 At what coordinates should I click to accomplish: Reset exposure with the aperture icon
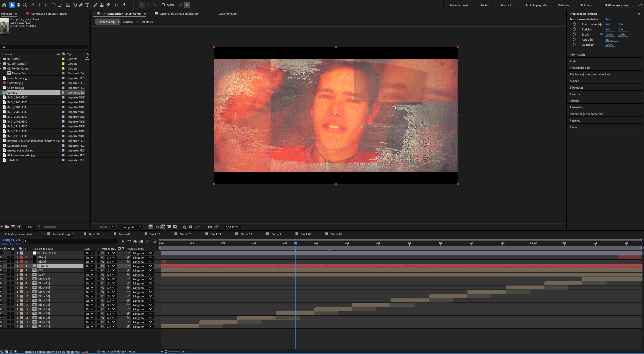pyautogui.click(x=191, y=227)
